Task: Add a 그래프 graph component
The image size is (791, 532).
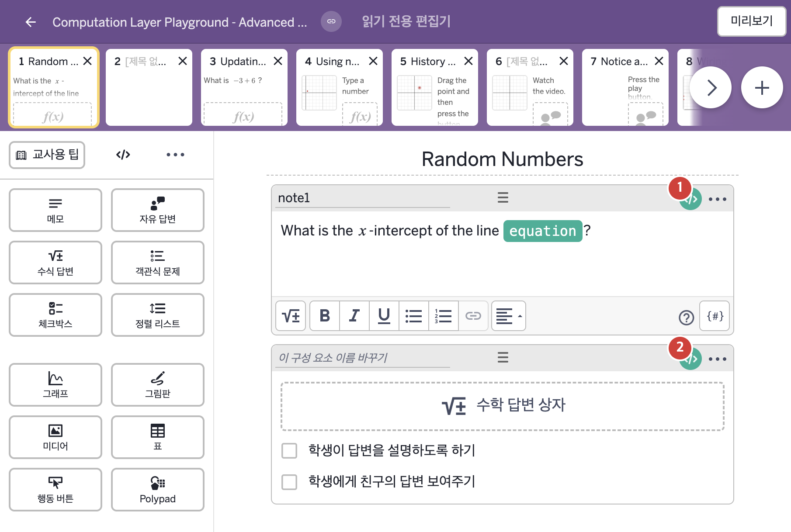Action: click(x=56, y=385)
